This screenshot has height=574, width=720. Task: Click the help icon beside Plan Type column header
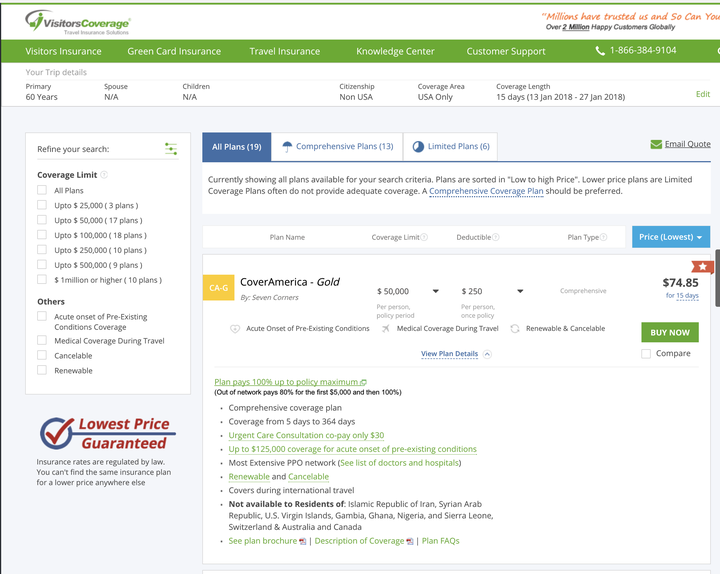[603, 237]
